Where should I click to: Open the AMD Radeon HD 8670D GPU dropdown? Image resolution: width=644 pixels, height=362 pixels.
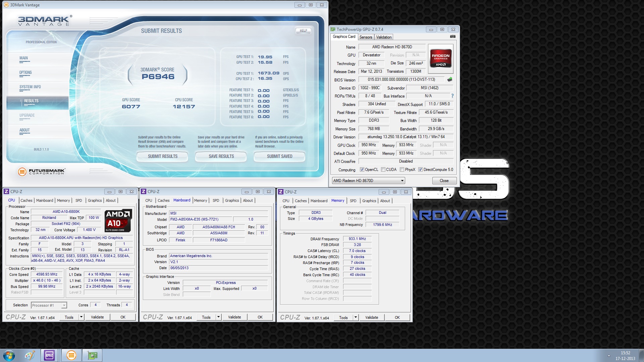368,181
